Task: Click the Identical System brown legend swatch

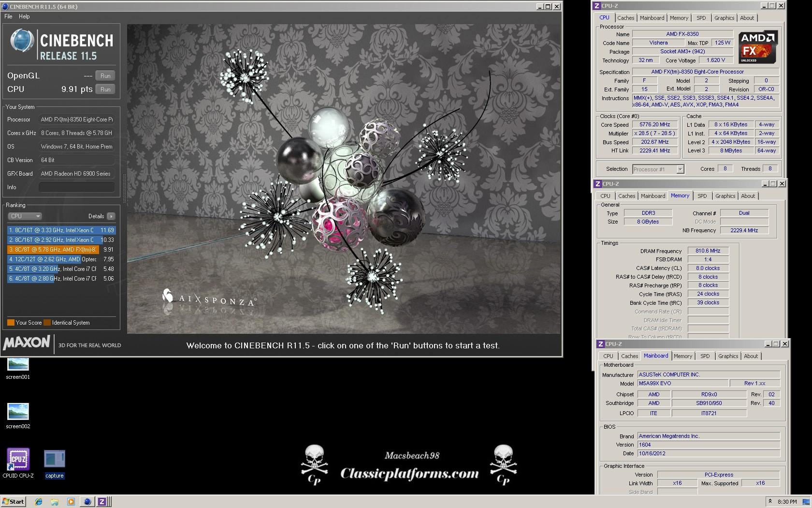Action: pyautogui.click(x=47, y=323)
